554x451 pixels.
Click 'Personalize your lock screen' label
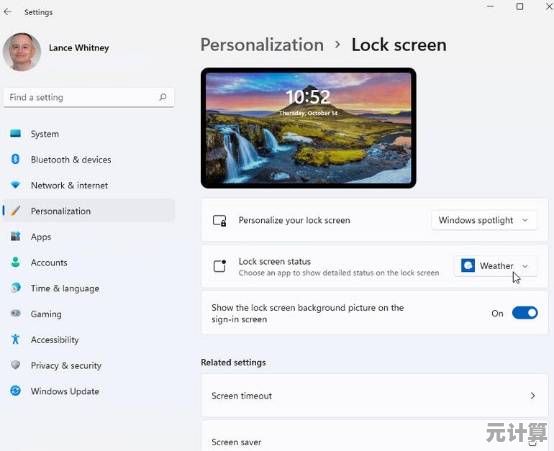coord(294,220)
